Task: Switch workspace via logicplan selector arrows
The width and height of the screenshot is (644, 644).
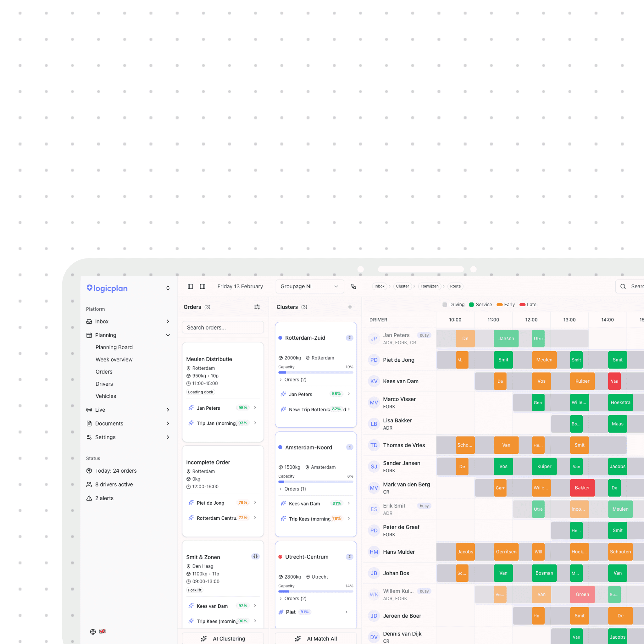Action: (168, 288)
